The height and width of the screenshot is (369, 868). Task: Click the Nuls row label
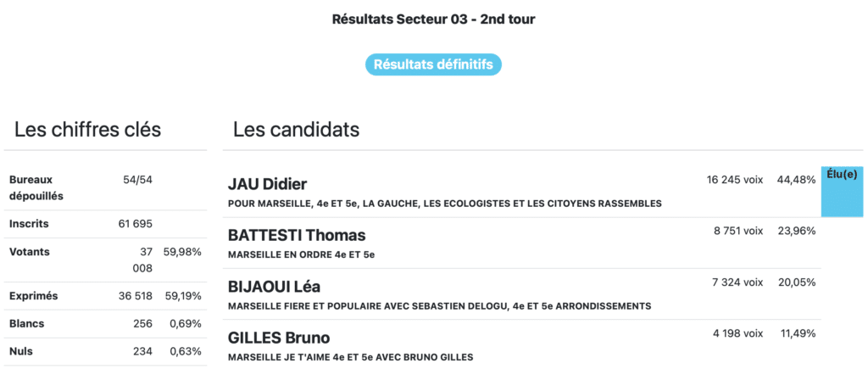(x=21, y=351)
